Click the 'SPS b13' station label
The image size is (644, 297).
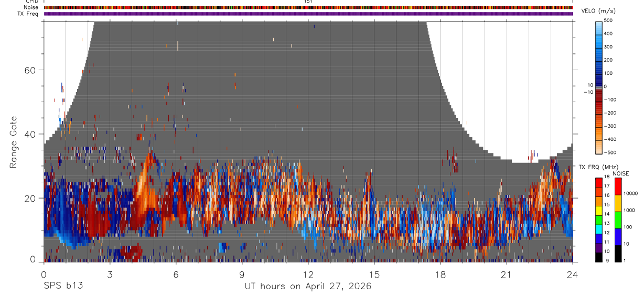pyautogui.click(x=63, y=286)
